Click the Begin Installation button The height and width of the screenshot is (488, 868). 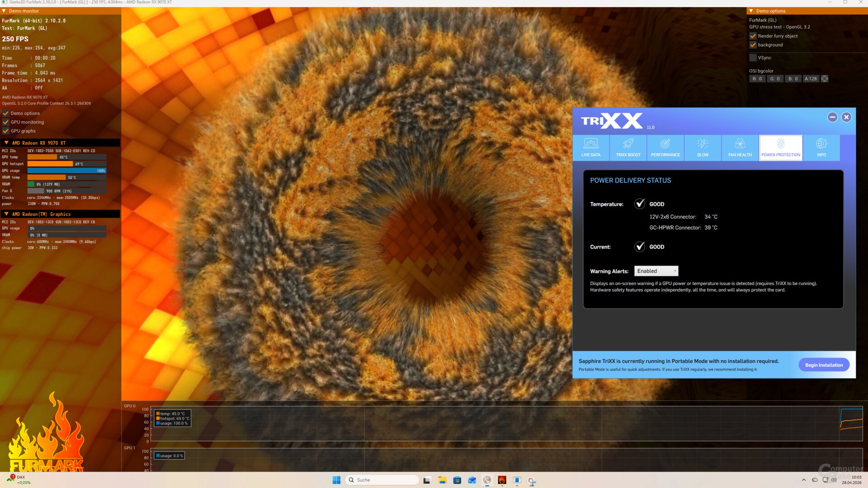click(x=824, y=365)
